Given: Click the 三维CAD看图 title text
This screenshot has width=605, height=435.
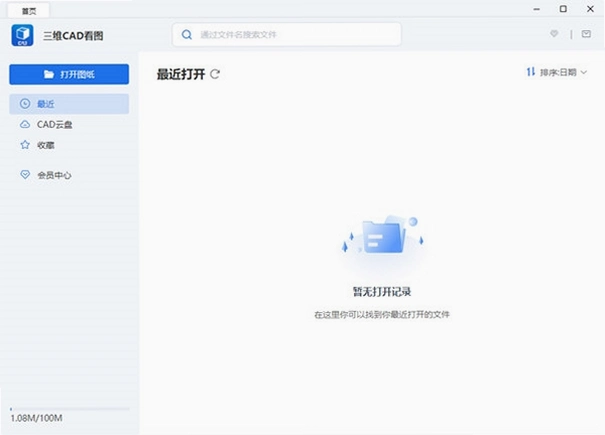Looking at the screenshot, I should coord(73,36).
